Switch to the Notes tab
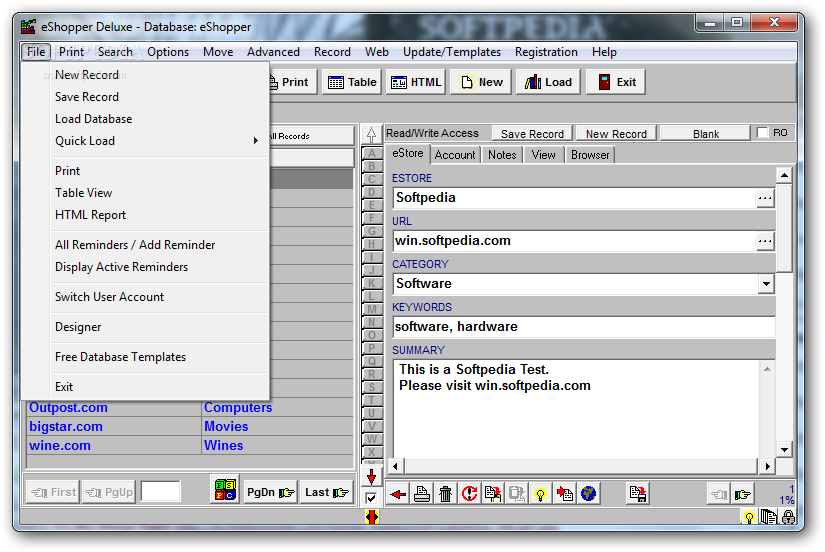This screenshot has height=552, width=825. tap(502, 155)
